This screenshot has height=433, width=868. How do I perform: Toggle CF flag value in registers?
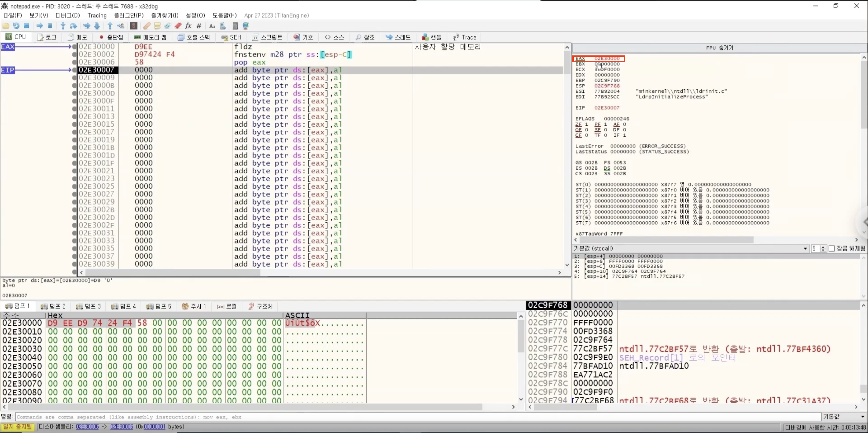pyautogui.click(x=587, y=136)
